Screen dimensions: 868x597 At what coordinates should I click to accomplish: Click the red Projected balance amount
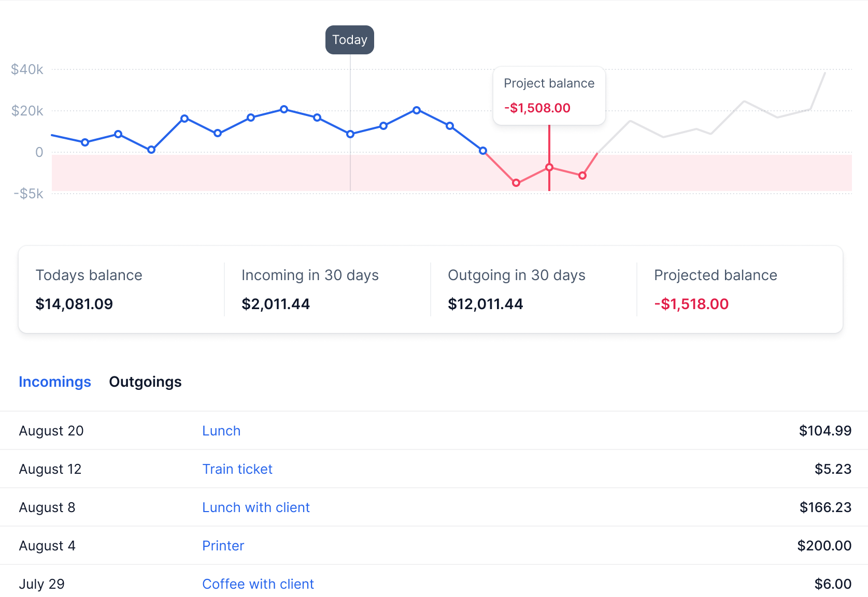click(x=691, y=304)
